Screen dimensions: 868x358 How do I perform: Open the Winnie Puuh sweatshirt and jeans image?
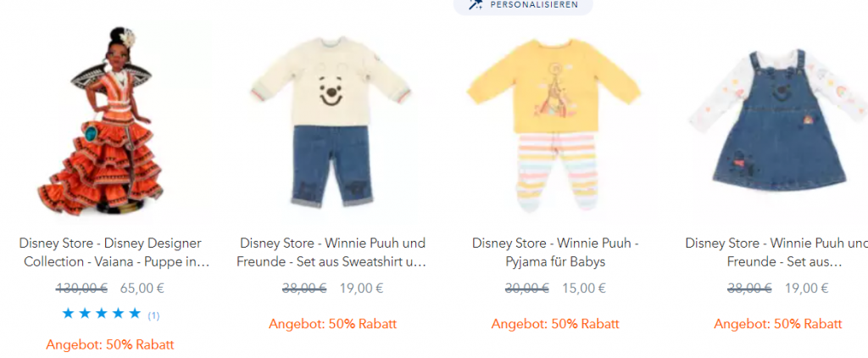(331, 120)
